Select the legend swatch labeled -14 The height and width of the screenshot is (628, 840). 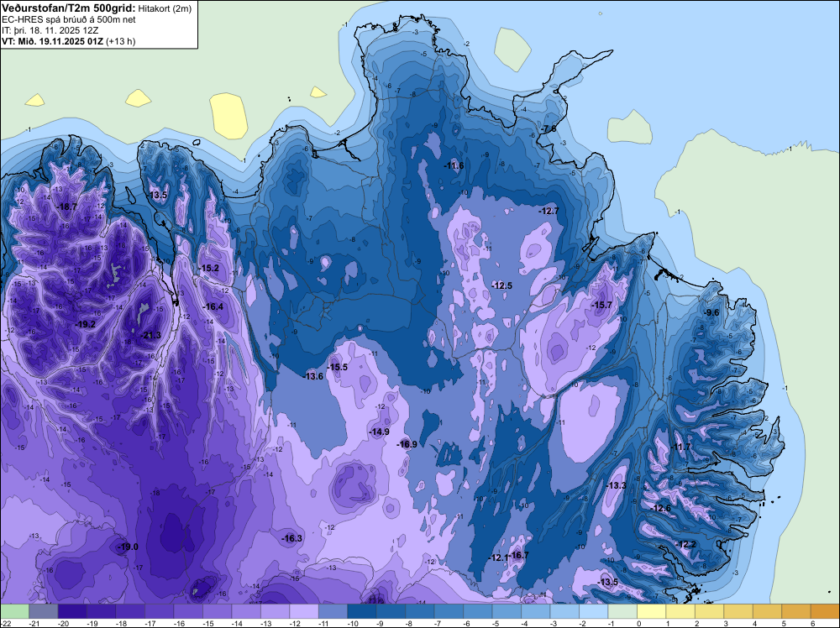click(246, 611)
